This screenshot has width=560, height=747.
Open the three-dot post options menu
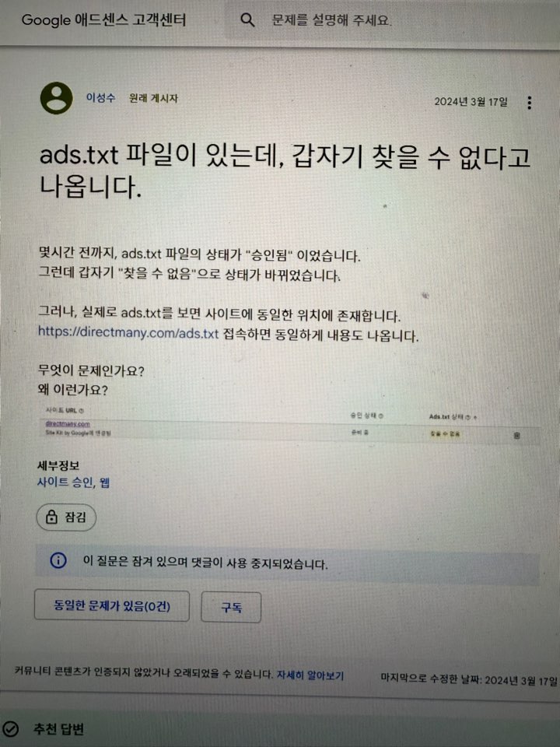point(529,103)
